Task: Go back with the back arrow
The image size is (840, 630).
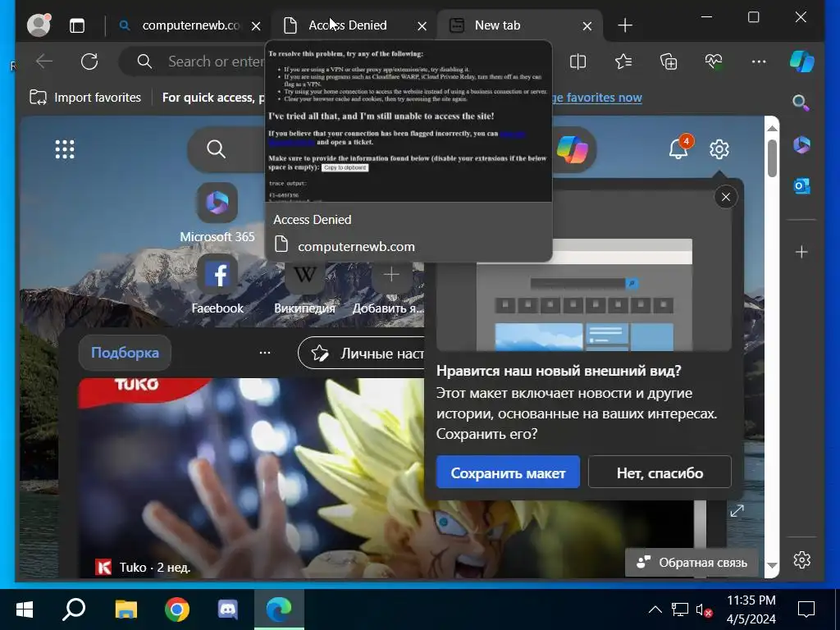Action: (44, 61)
